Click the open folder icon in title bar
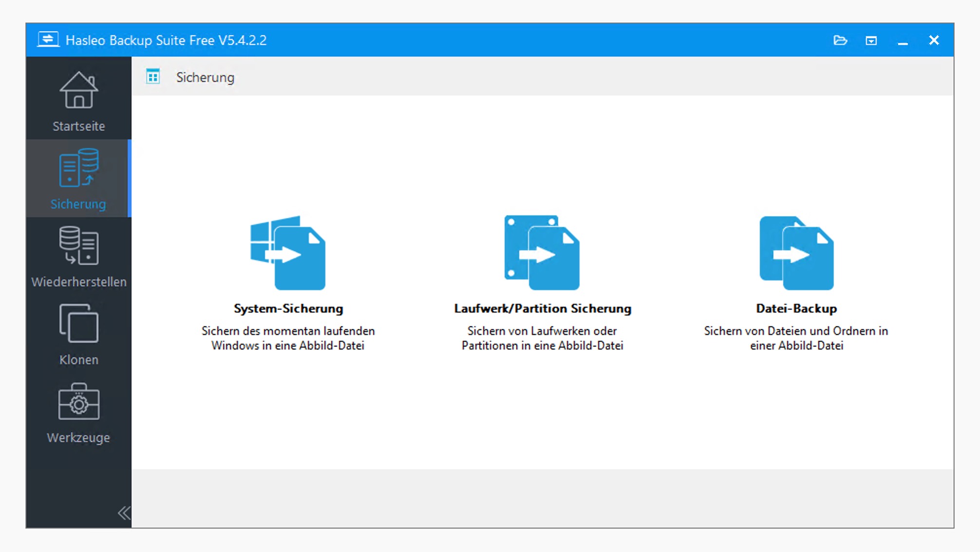 point(840,40)
